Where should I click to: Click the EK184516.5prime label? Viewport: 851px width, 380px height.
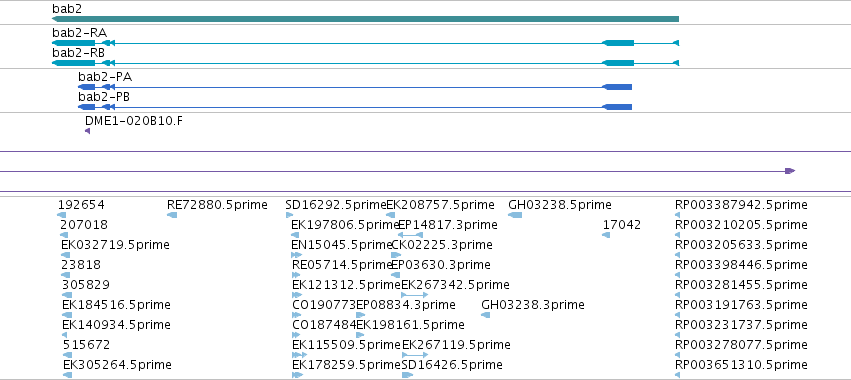pyautogui.click(x=116, y=305)
